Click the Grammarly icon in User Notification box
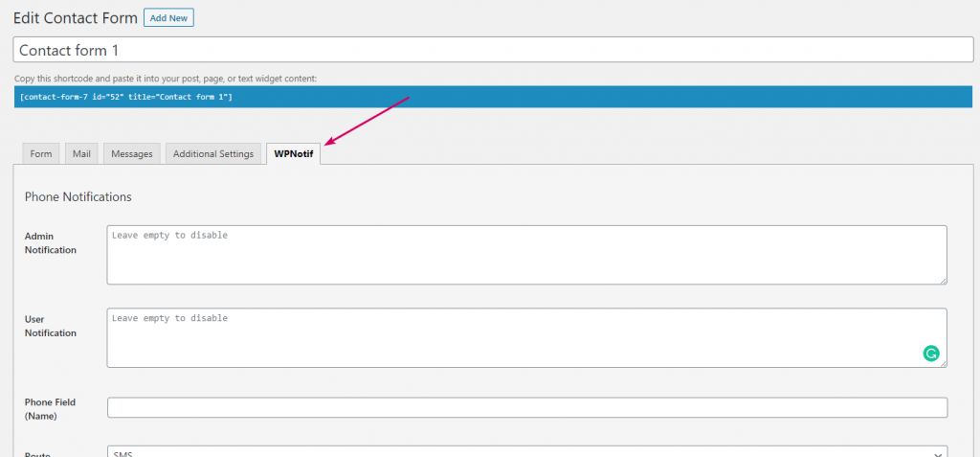Screen dimensions: 980x457 click(930, 354)
